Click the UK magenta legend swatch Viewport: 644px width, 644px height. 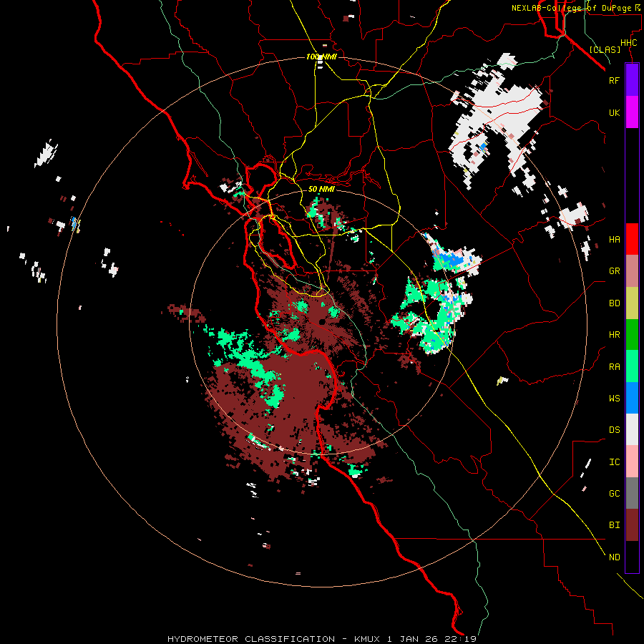(x=632, y=112)
